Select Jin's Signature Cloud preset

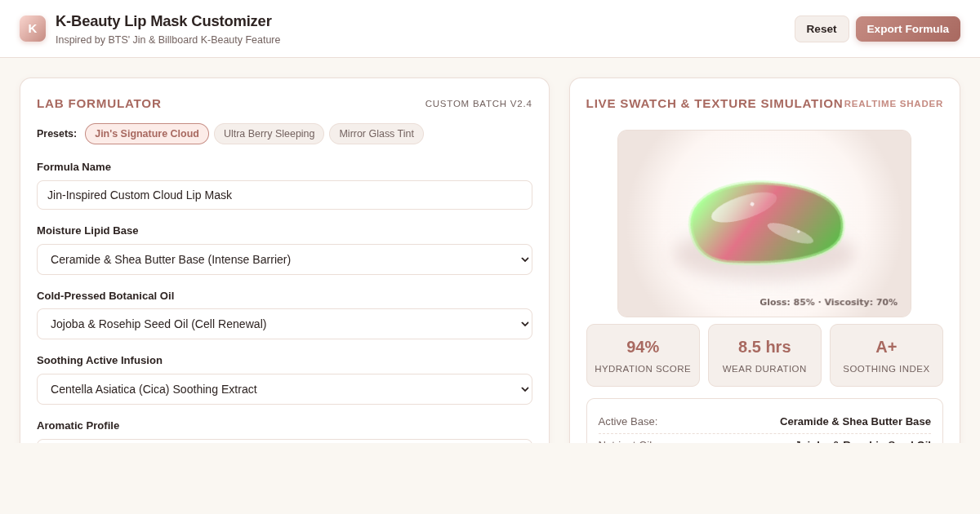coord(147,134)
